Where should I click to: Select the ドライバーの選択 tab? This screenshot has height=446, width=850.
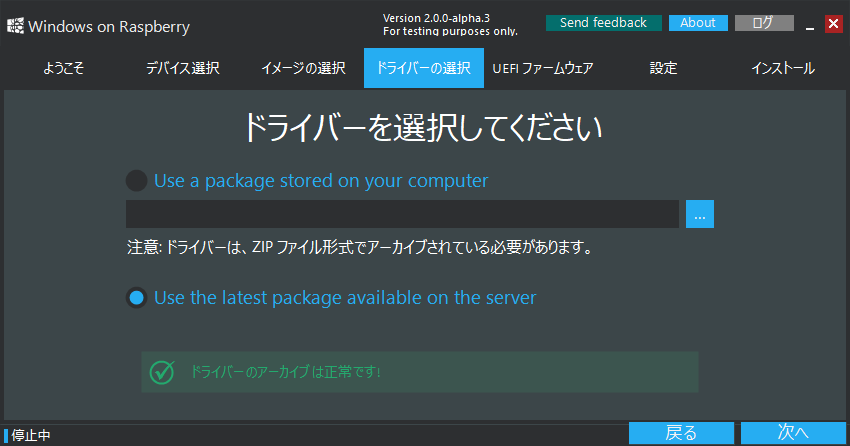tap(424, 68)
